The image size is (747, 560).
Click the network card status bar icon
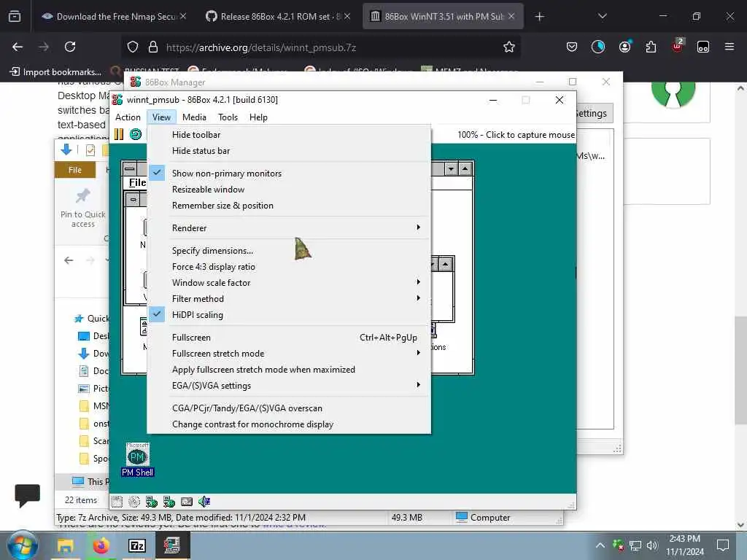click(x=187, y=502)
